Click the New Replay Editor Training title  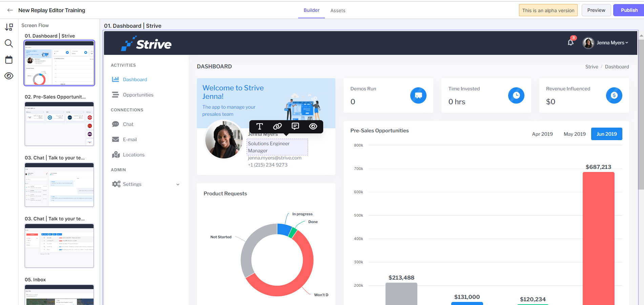pyautogui.click(x=52, y=10)
